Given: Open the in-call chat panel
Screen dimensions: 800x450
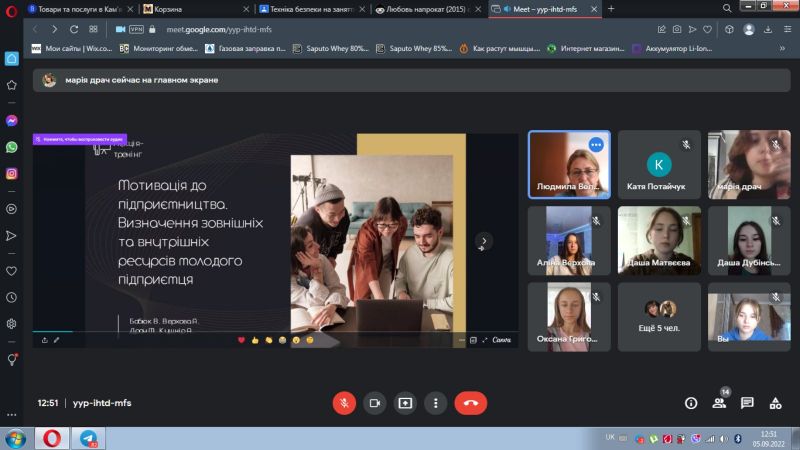Looking at the screenshot, I should tap(747, 403).
